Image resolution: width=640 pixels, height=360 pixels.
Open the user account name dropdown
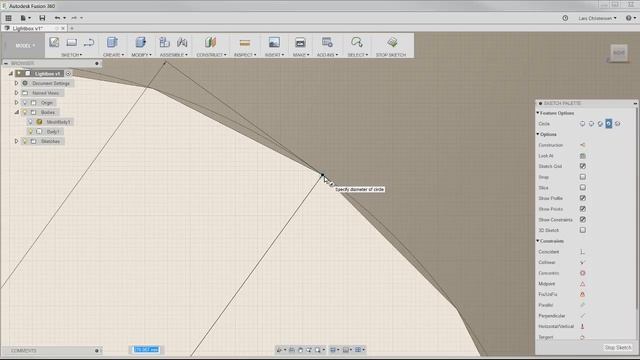tap(598, 18)
